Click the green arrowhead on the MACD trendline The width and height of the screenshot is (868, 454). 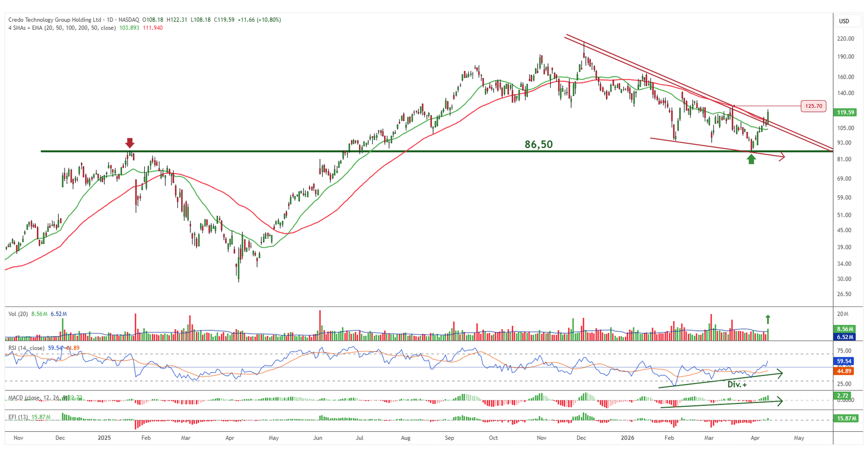pos(780,401)
